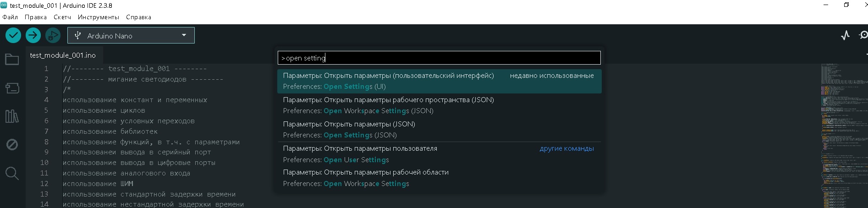Click code minimap on the right side
The image size is (868, 208).
coord(844,135)
